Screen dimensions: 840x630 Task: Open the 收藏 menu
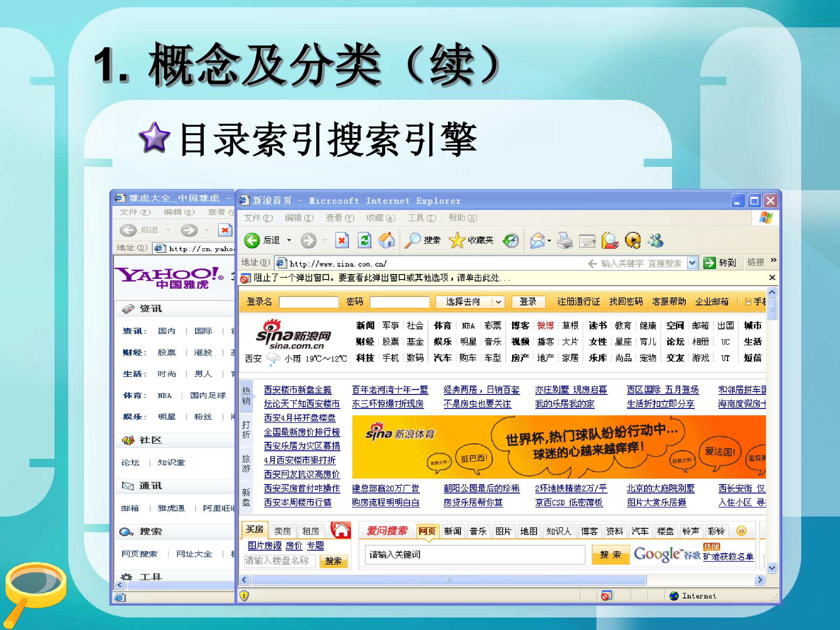tap(381, 218)
